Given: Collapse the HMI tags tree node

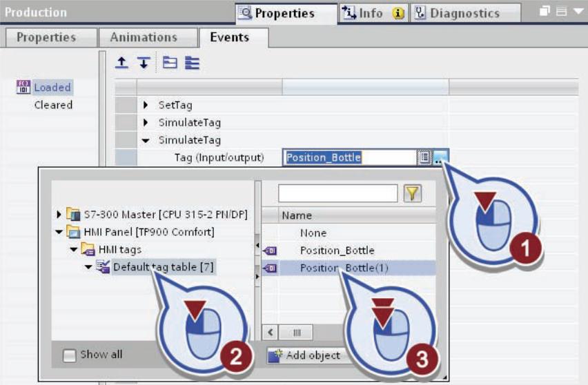Looking at the screenshot, I should pyautogui.click(x=73, y=249).
